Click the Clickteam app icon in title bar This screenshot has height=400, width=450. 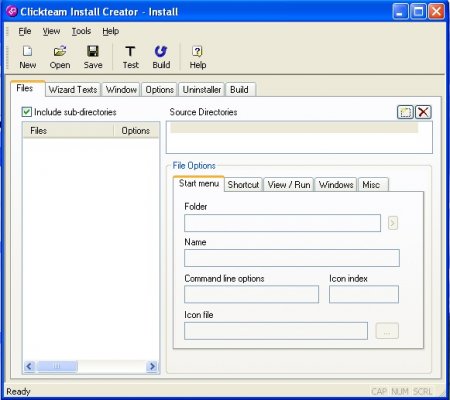pyautogui.click(x=12, y=12)
